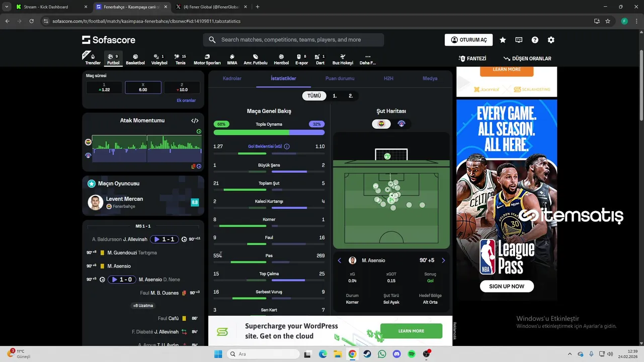
Task: Select TÜMÜ period filter
Action: pos(314,96)
